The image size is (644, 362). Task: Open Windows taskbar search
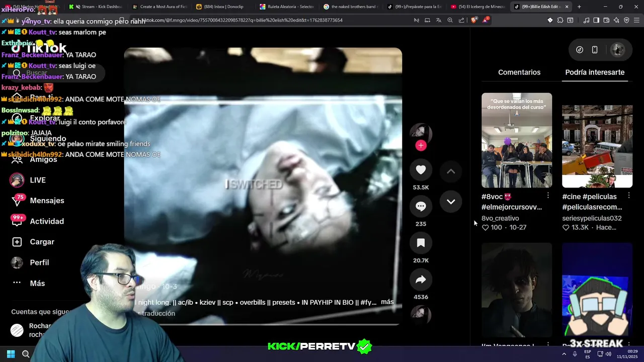[26, 354]
